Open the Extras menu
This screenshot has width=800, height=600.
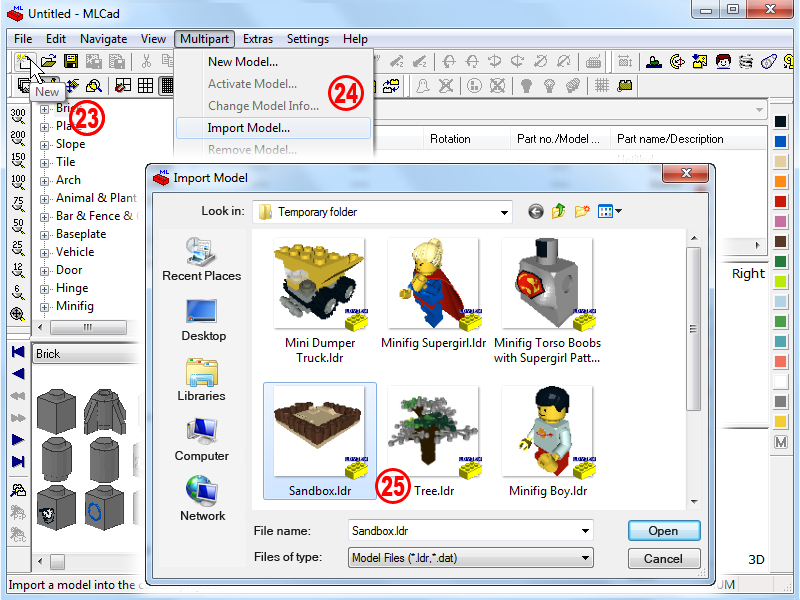(x=258, y=39)
